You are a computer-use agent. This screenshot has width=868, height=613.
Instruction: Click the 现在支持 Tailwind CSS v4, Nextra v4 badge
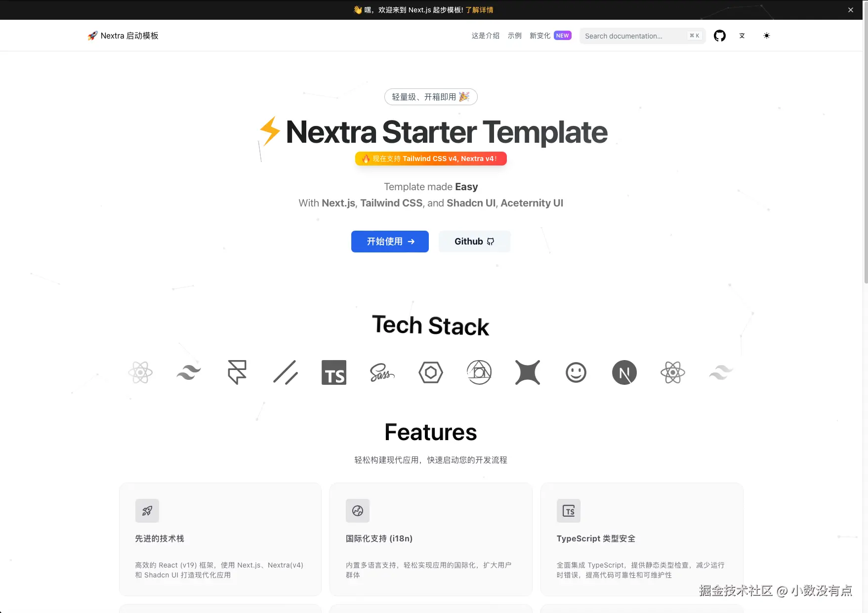coord(431,159)
